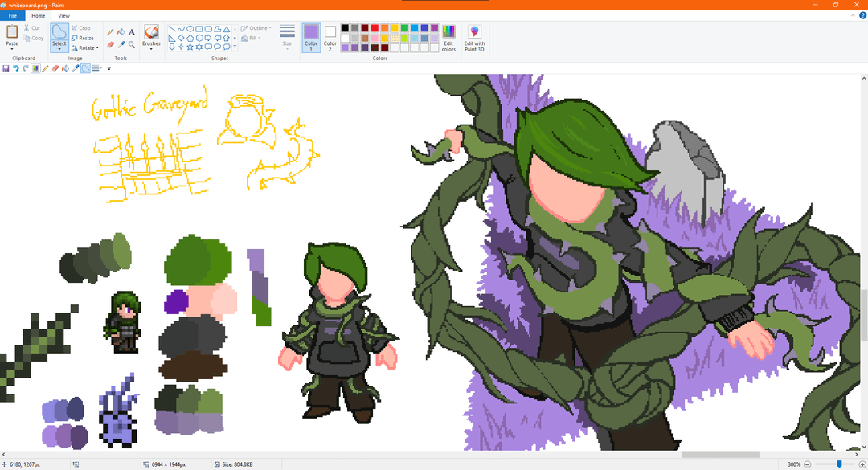868x470 pixels.
Task: Click the Undo arrow in quick access toolbar
Action: click(15, 68)
